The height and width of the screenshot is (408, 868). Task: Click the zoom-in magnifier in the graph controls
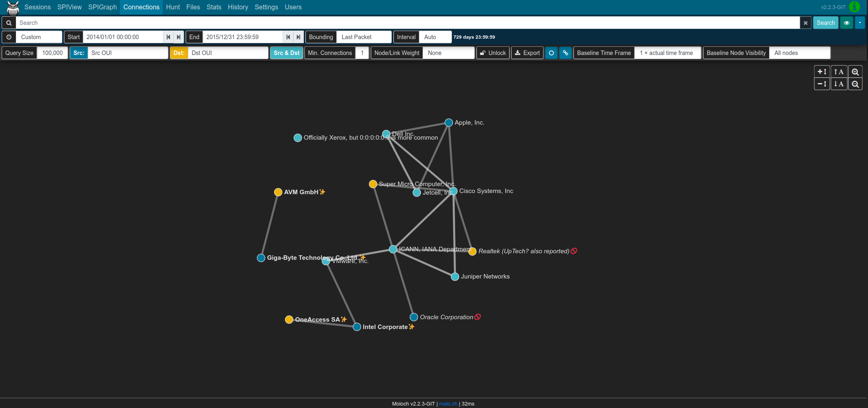(x=855, y=71)
